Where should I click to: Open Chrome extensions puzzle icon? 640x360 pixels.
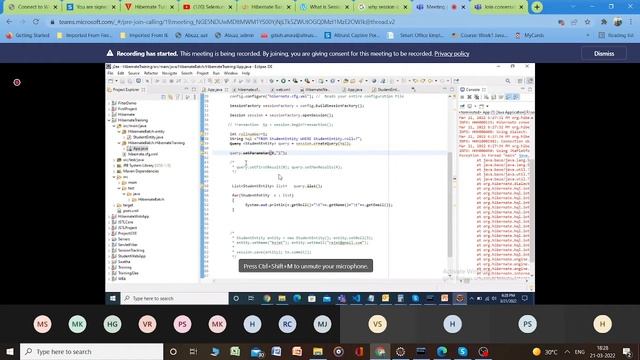[604, 22]
